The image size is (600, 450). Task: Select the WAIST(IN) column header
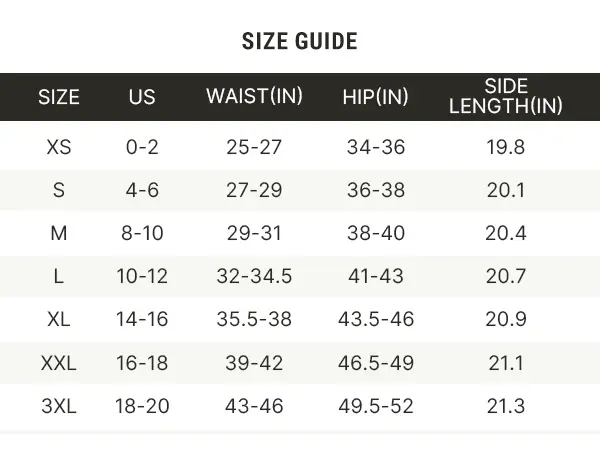254,97
